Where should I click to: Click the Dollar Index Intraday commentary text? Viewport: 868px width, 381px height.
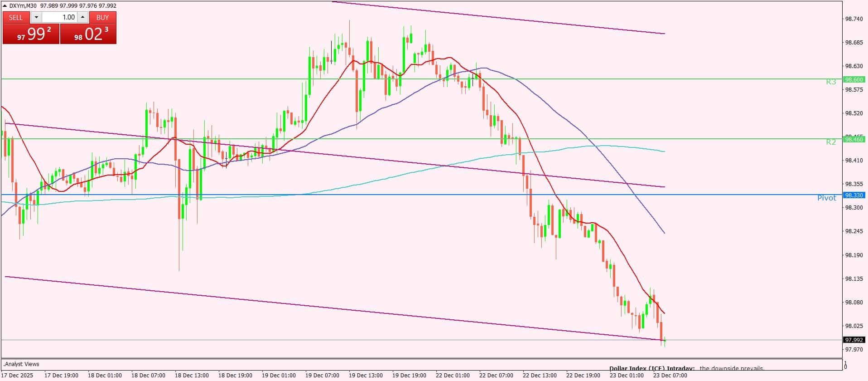click(686, 368)
